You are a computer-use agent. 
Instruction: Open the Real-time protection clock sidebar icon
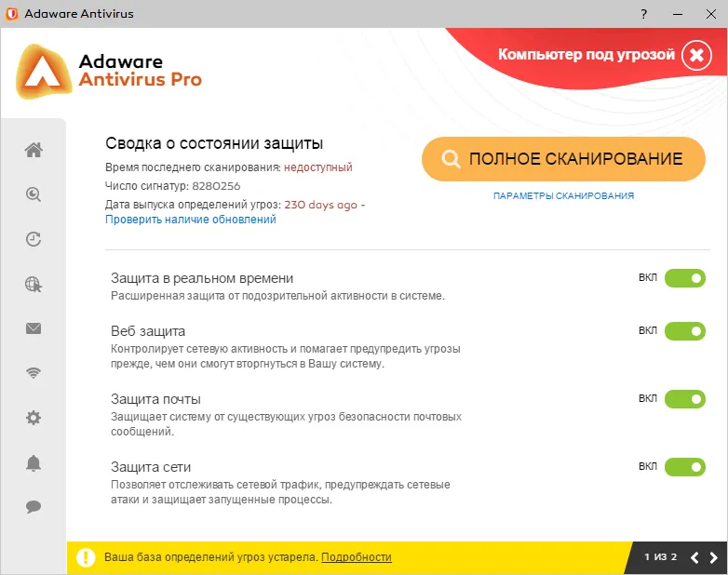[x=34, y=239]
